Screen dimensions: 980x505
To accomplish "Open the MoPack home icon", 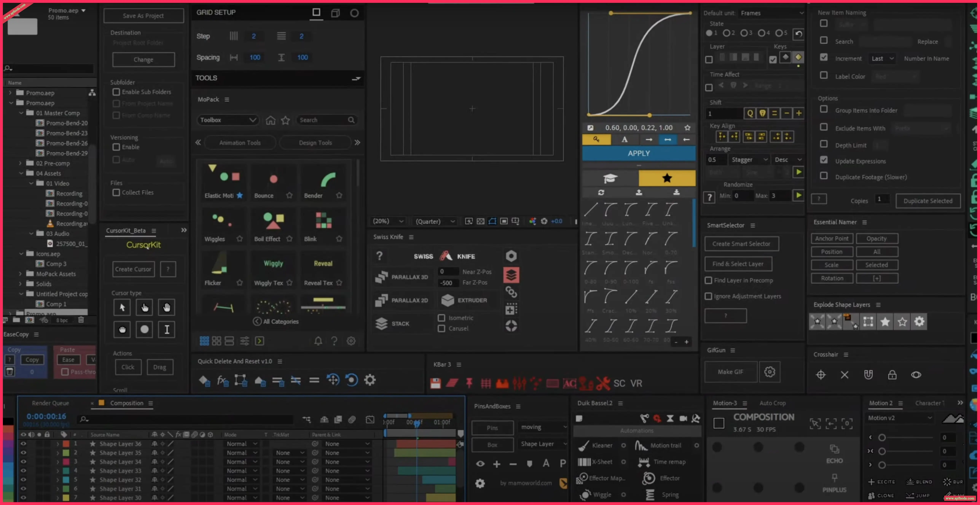I will 270,120.
